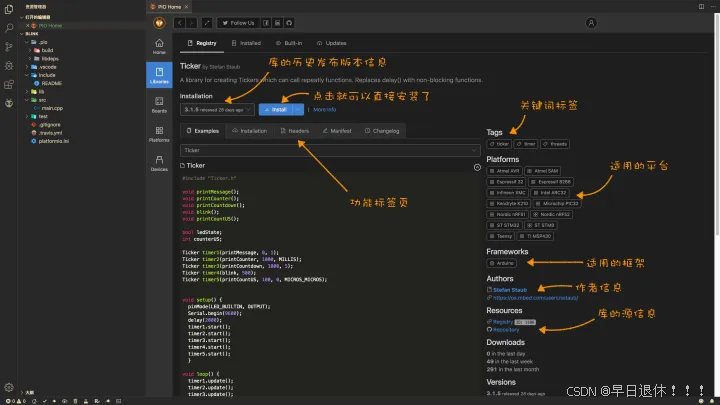The height and width of the screenshot is (405, 720).
Task: Open Platforms in PIO sidebar
Action: click(159, 134)
